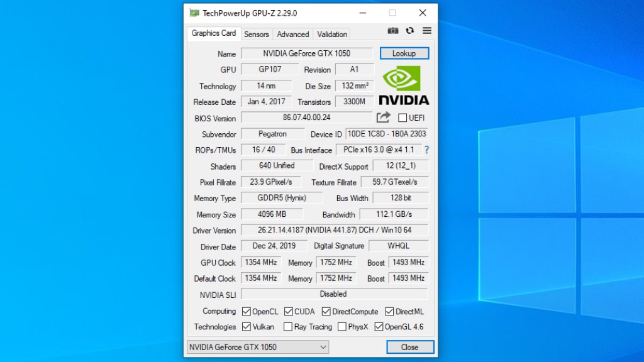Image resolution: width=644 pixels, height=362 pixels.
Task: Click the Memory Type value GDDR5 (Hynix)
Action: (x=282, y=198)
